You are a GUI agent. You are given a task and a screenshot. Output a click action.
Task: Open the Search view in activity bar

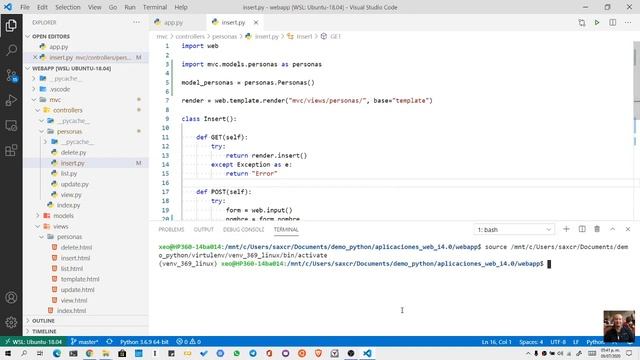point(11,50)
